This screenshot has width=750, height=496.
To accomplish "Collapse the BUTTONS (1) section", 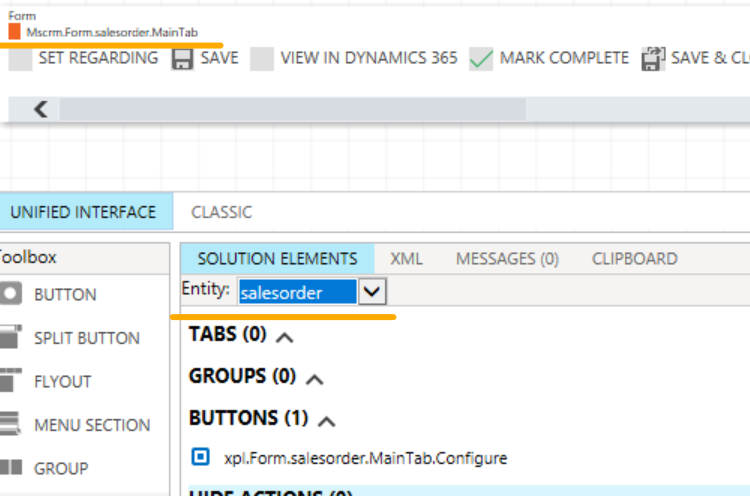I will click(326, 421).
